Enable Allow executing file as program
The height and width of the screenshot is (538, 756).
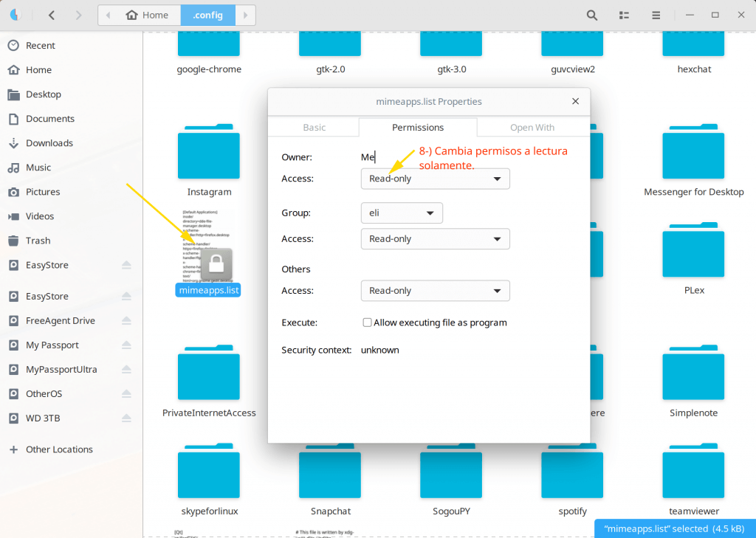click(x=367, y=323)
